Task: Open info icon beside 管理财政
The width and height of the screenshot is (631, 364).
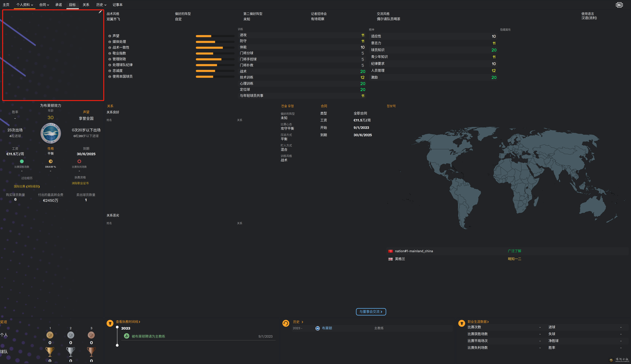Action: tap(110, 59)
